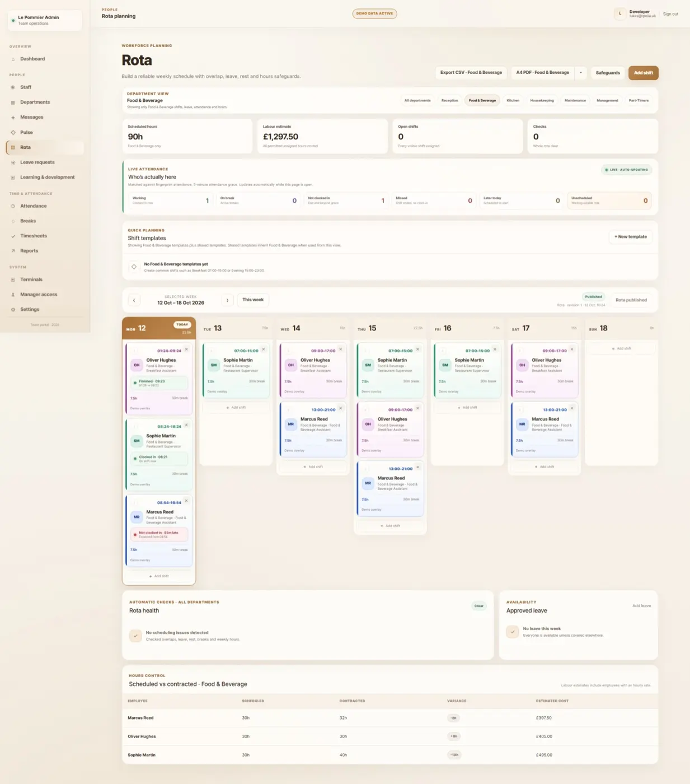Viewport: 690px width, 784px height.
Task: Click the Unscheduled attendance counter
Action: pos(609,200)
